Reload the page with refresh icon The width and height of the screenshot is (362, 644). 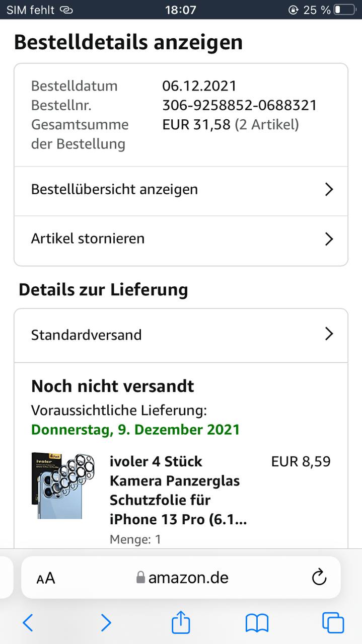[x=319, y=578]
